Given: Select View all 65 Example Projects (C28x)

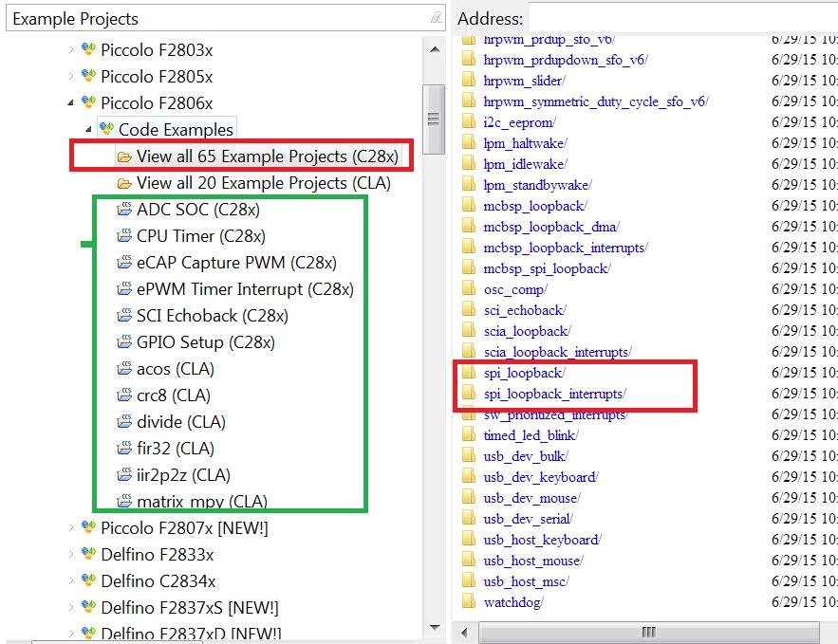Looking at the screenshot, I should (268, 156).
